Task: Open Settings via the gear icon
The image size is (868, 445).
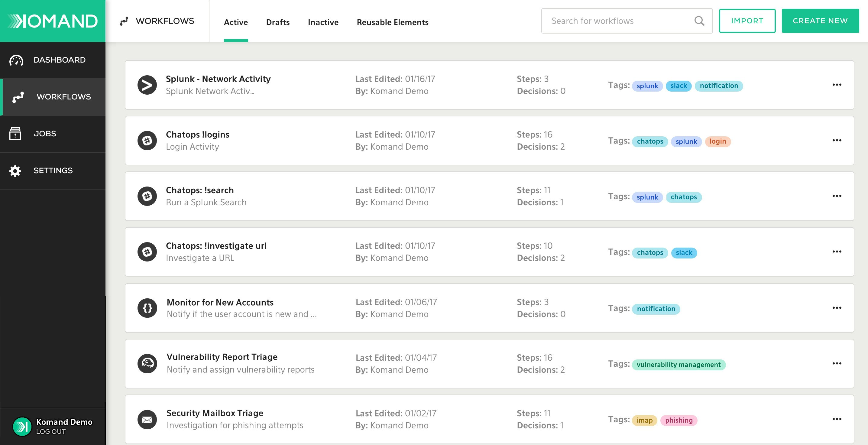Action: tap(15, 171)
